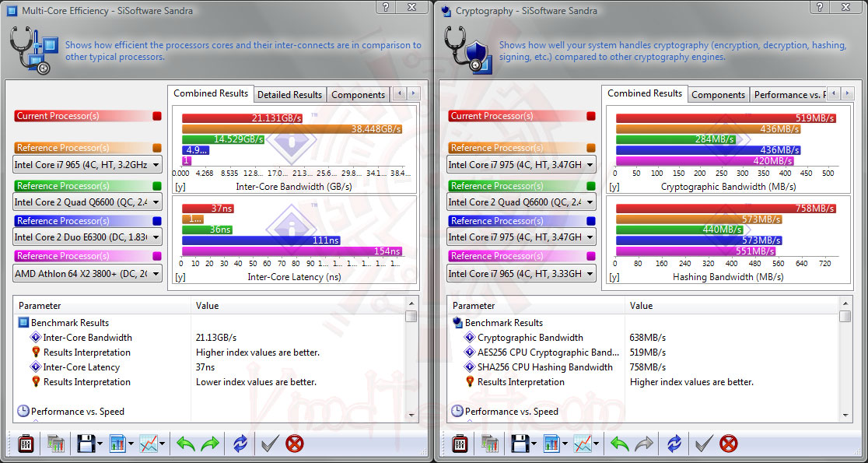Open Intel Core i7 965 3.33GHz dropdown in Cryptography
The width and height of the screenshot is (868, 463).
[x=521, y=273]
